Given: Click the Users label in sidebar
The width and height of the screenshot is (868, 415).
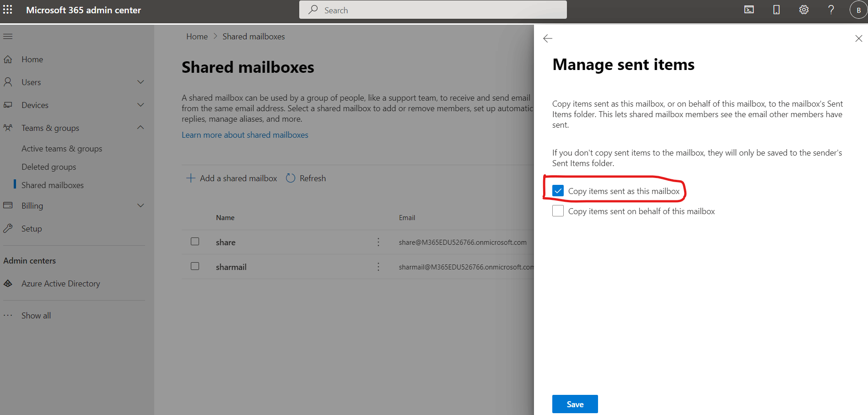Looking at the screenshot, I should pyautogui.click(x=31, y=82).
